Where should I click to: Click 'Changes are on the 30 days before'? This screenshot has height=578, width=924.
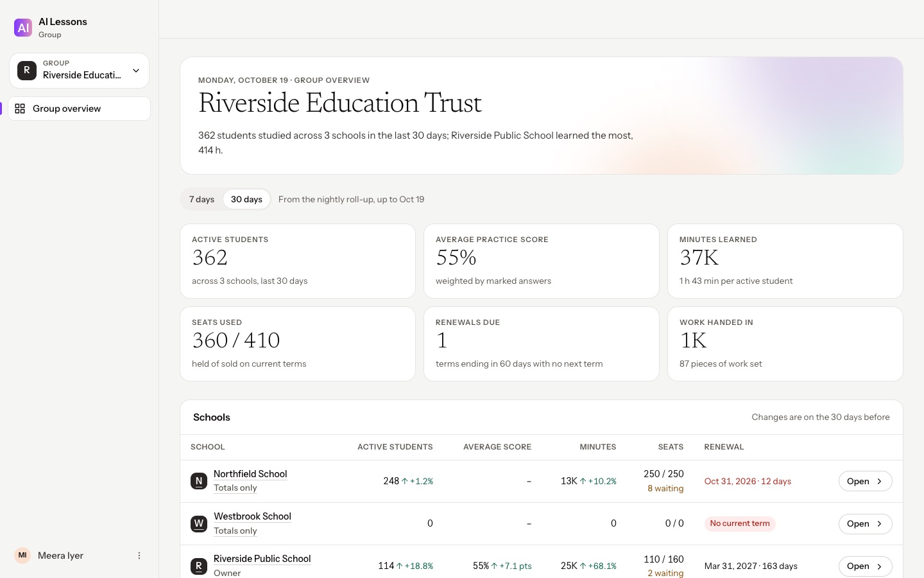pos(821,417)
